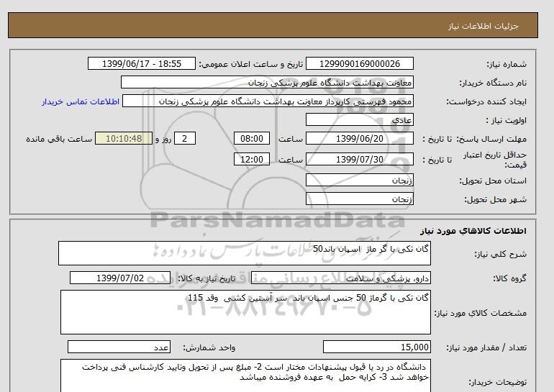Click the نام دستگاه خریدار label
Viewport: 554px width, 392px height.
tap(493, 83)
